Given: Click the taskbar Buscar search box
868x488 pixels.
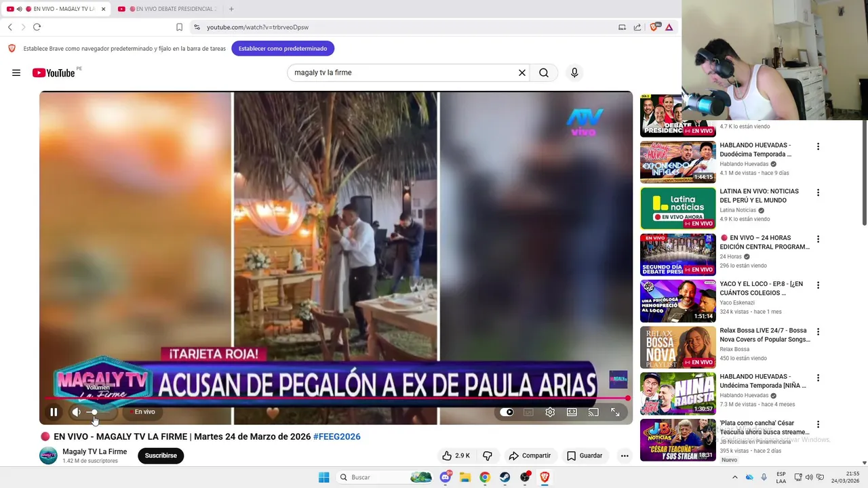Looking at the screenshot, I should coord(384,477).
